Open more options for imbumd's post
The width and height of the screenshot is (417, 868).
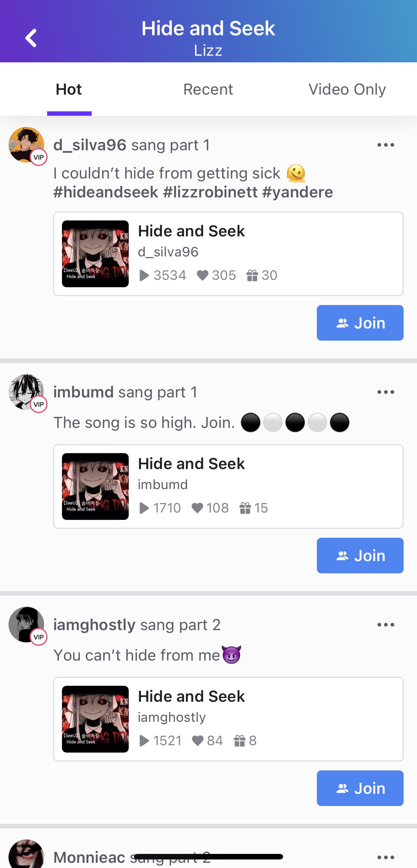click(x=385, y=392)
